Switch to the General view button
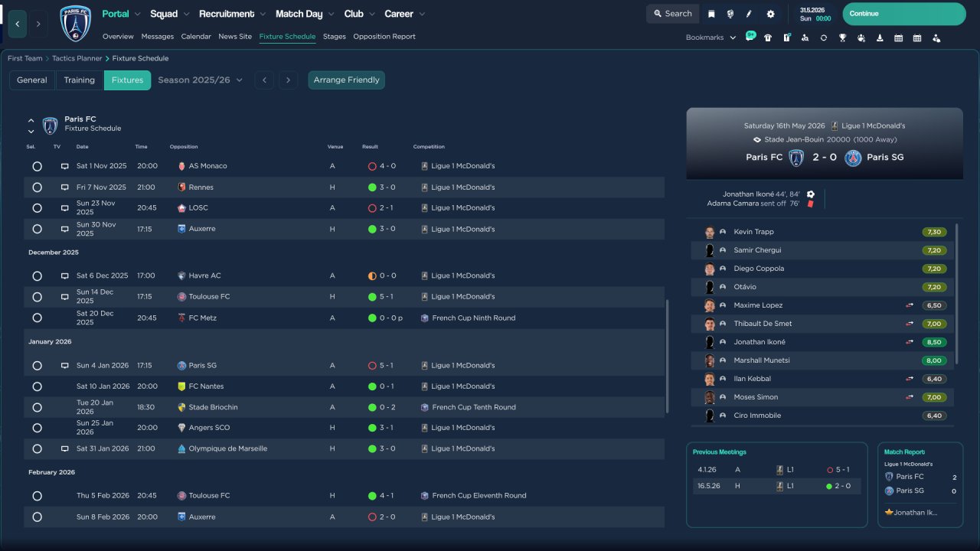This screenshot has height=551, width=980. point(32,80)
